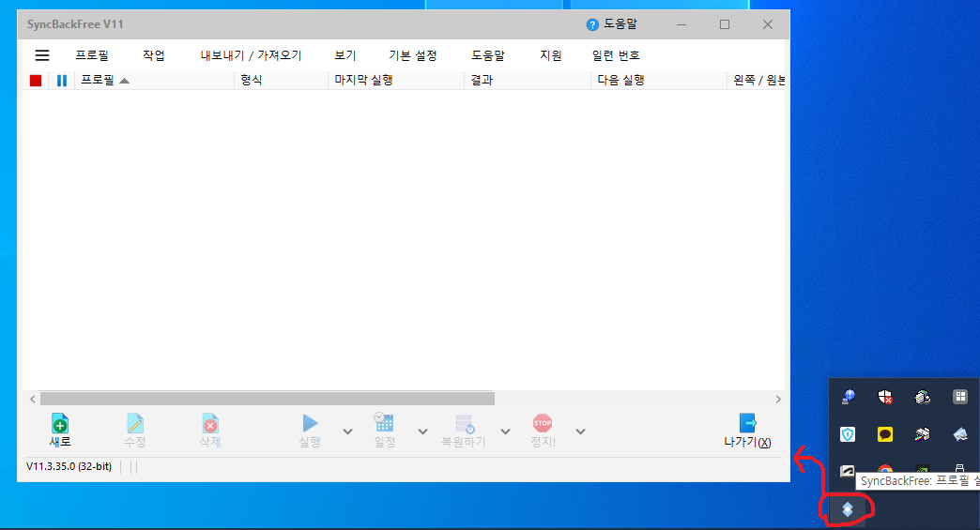
Task: Click the 정지! stop sign icon
Action: pos(543,423)
